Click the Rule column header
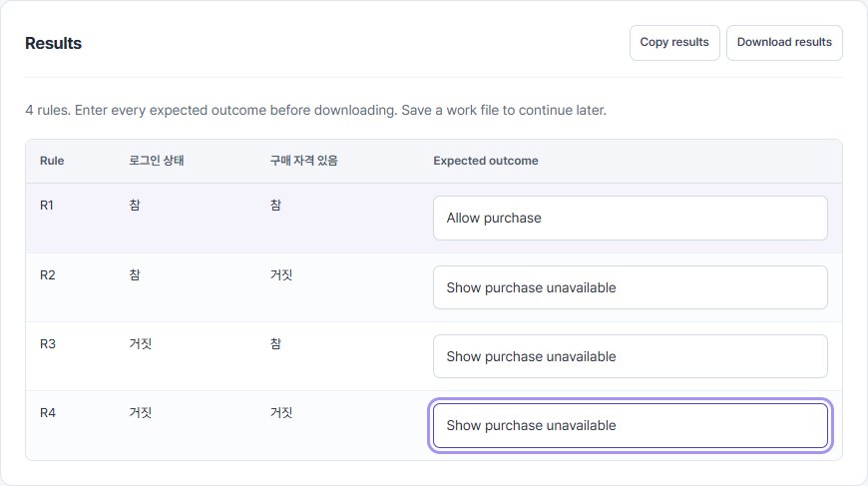The width and height of the screenshot is (868, 486). pyautogui.click(x=52, y=161)
